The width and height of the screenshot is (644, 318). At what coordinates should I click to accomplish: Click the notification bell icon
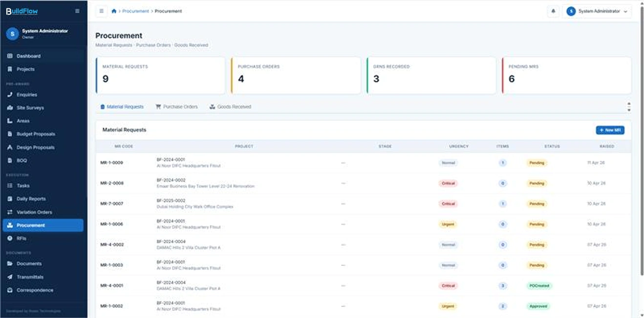click(x=553, y=11)
